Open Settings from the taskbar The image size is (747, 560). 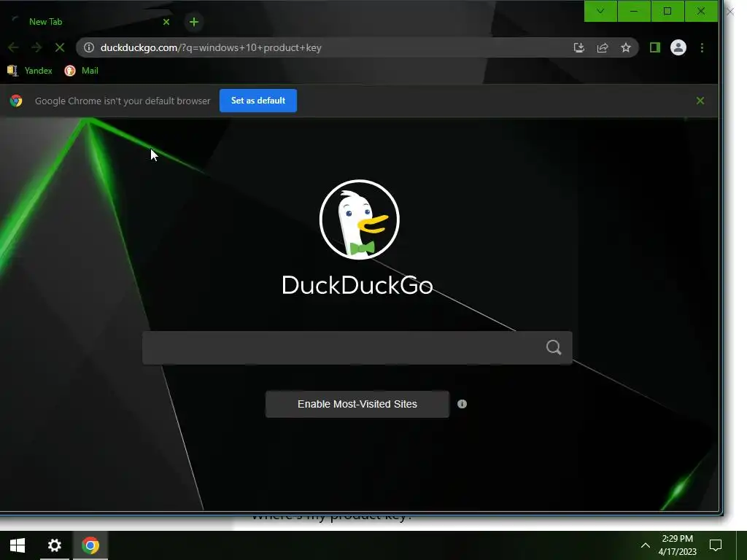tap(55, 545)
